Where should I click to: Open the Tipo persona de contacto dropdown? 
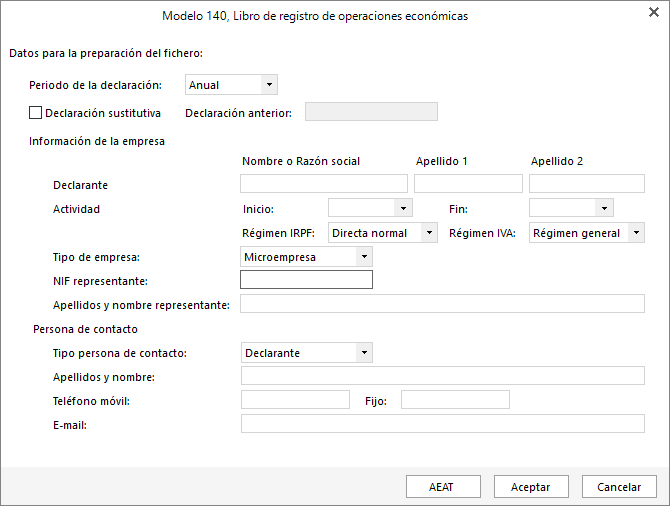pyautogui.click(x=307, y=353)
